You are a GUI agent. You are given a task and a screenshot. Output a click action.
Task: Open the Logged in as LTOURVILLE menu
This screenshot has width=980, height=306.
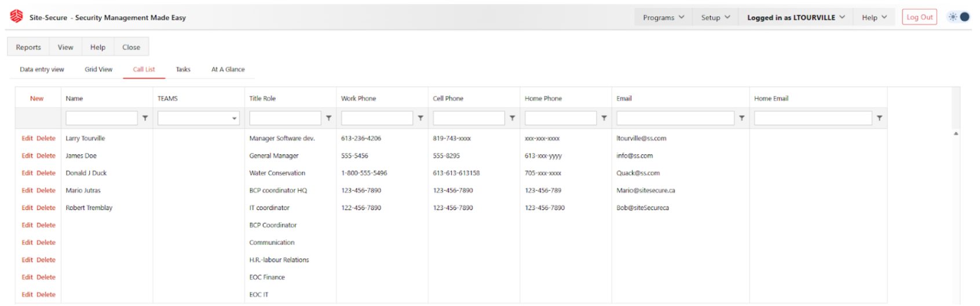tap(795, 17)
